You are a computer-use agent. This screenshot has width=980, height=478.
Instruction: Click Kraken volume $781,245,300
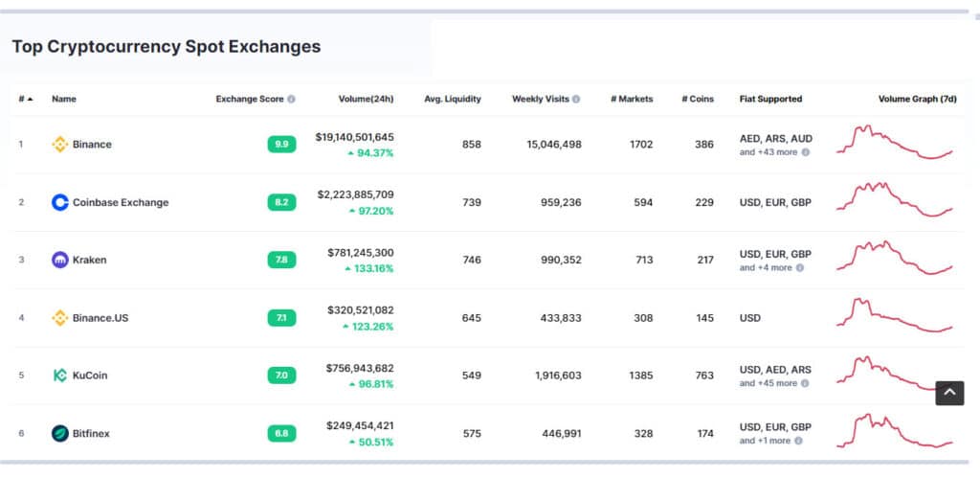coord(361,253)
